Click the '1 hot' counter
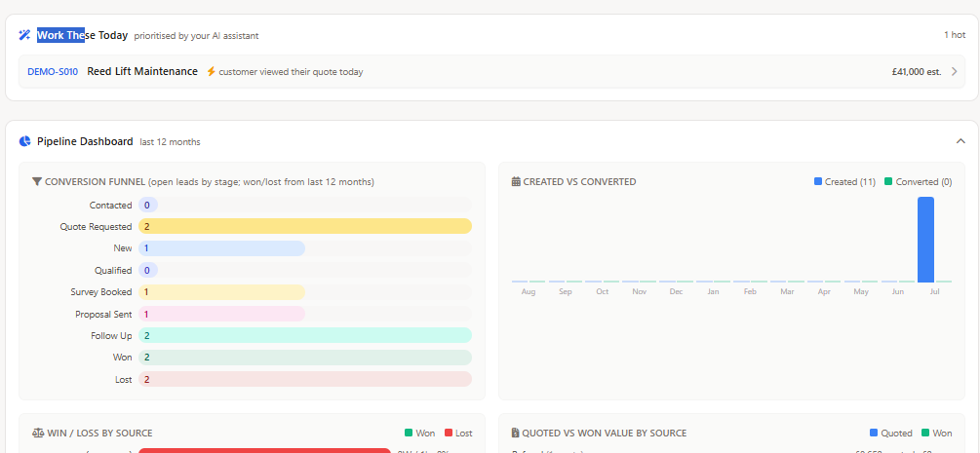The width and height of the screenshot is (980, 453). point(955,35)
